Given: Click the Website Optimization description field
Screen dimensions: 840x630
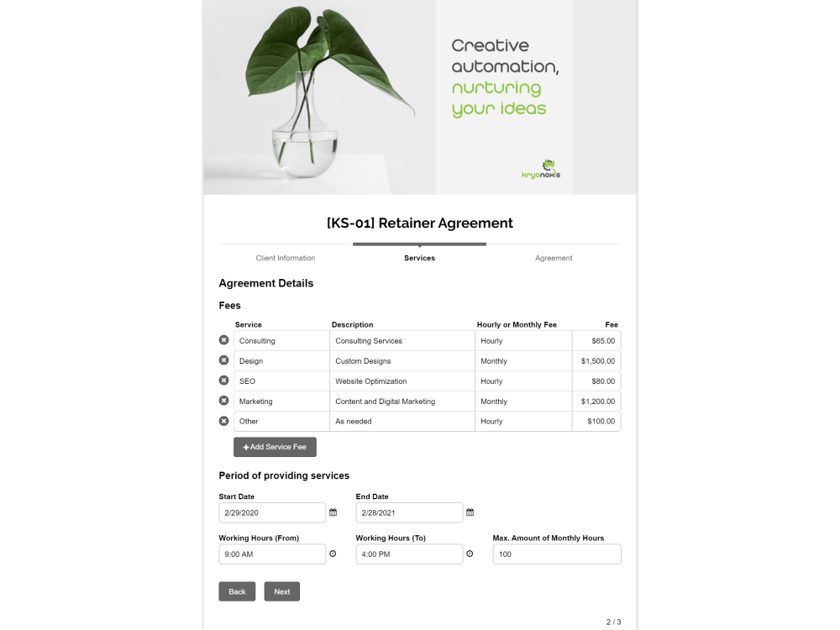Looking at the screenshot, I should click(402, 381).
